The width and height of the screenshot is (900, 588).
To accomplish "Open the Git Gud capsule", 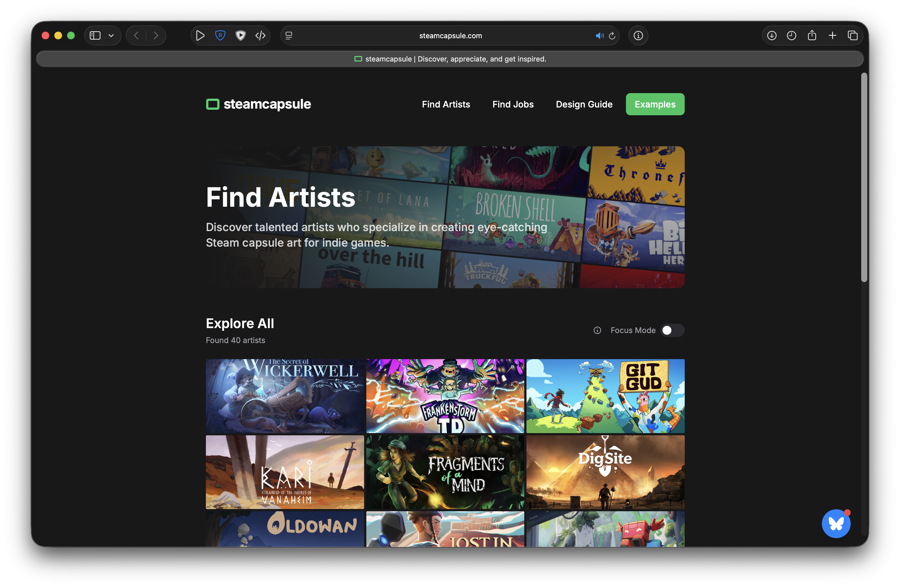I will click(x=605, y=396).
